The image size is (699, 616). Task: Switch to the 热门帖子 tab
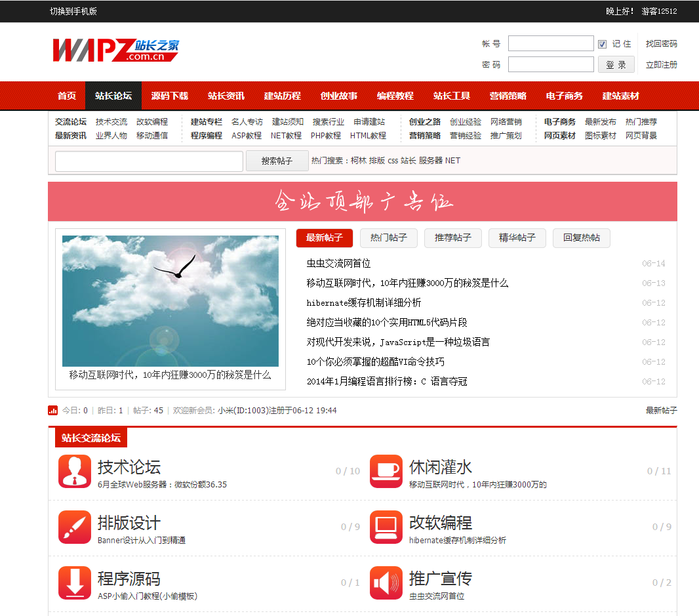point(388,237)
